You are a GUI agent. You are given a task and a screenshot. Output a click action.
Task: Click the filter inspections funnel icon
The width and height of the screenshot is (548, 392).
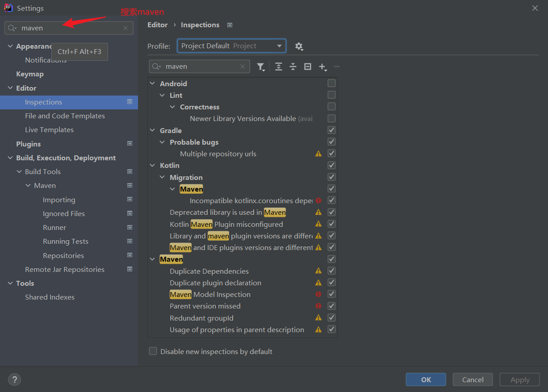click(x=260, y=67)
